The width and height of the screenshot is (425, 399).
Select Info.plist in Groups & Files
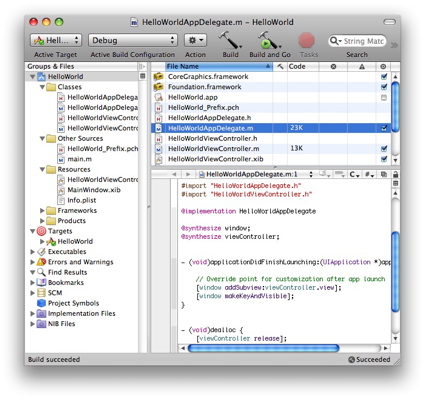(82, 200)
